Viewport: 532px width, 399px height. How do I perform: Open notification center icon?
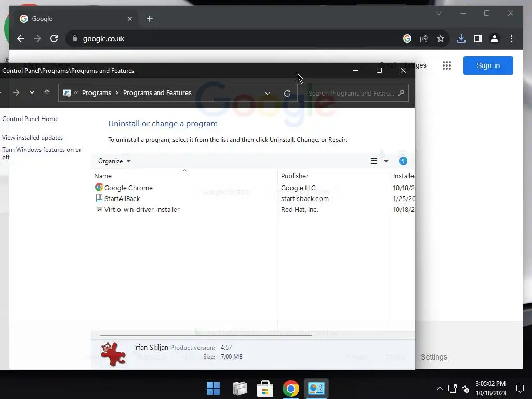pos(520,389)
